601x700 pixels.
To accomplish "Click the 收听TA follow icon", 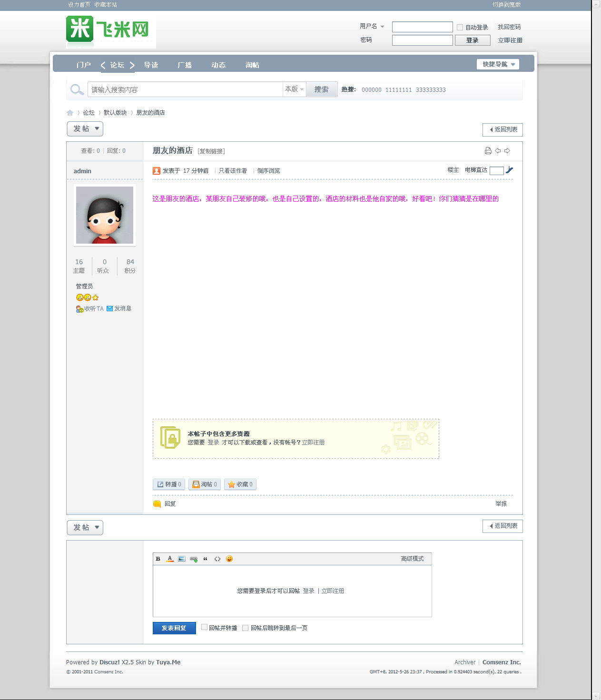I will pos(79,308).
